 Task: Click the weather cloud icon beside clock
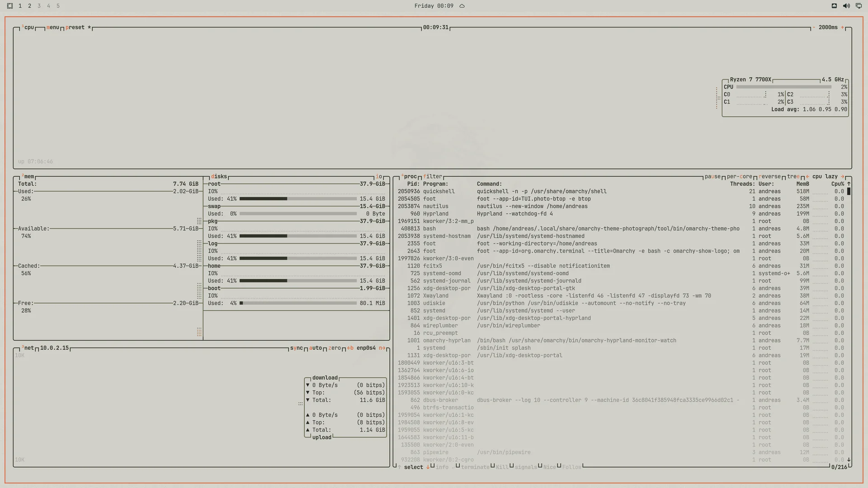(462, 6)
